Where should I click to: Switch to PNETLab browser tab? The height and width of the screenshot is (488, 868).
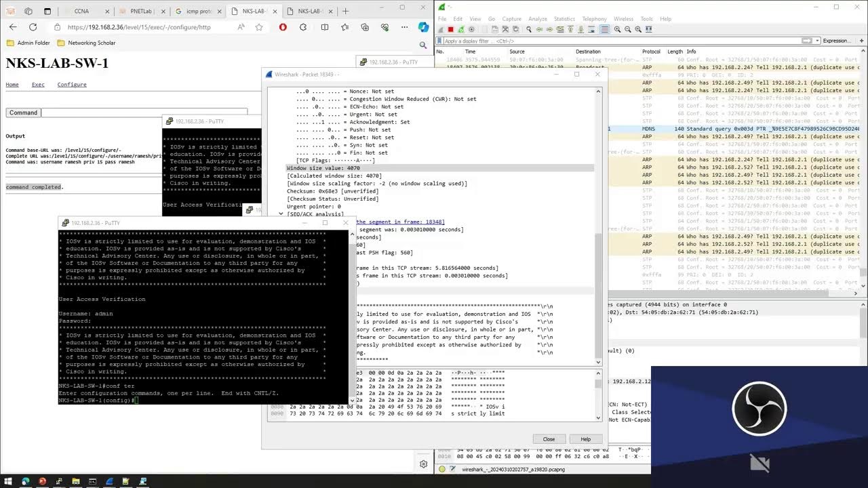(x=141, y=11)
